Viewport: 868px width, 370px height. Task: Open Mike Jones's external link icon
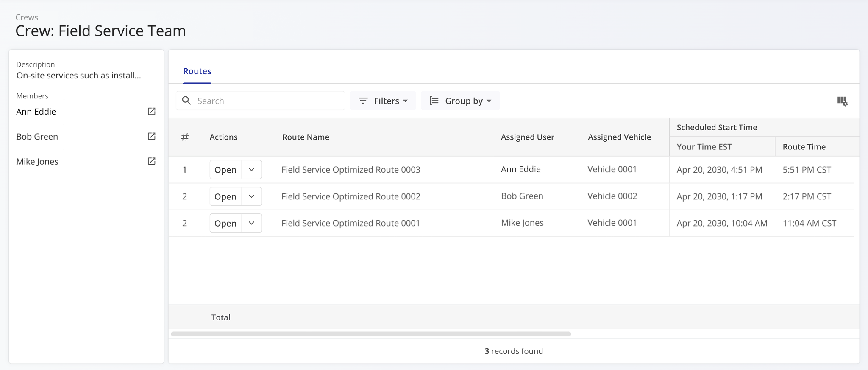click(x=151, y=161)
